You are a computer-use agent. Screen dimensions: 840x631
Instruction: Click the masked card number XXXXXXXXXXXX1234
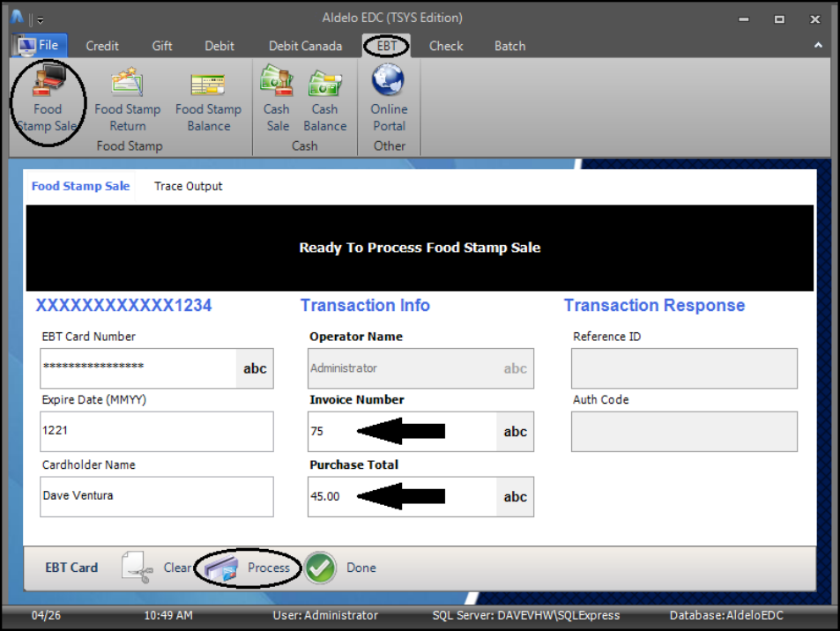(123, 305)
